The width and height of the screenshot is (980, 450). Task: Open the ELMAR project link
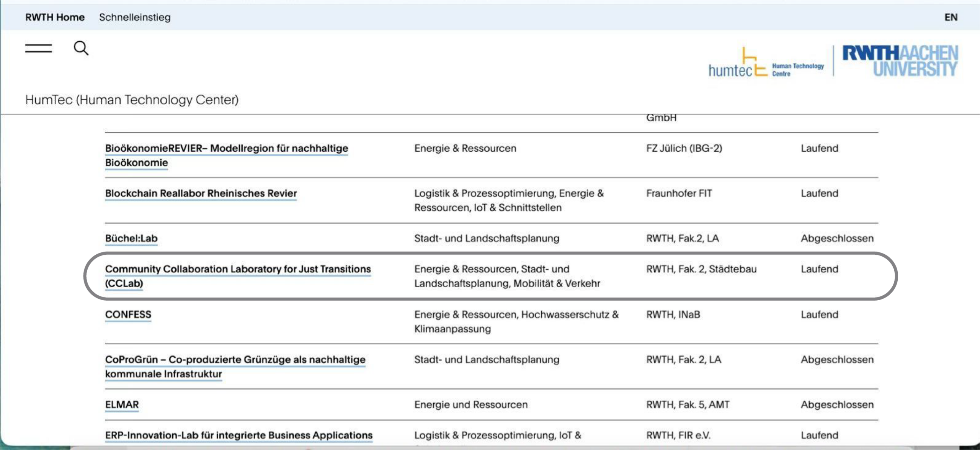(122, 404)
